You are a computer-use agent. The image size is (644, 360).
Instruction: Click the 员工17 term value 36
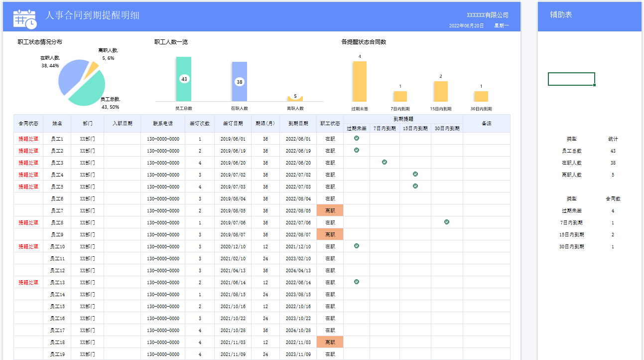click(265, 330)
